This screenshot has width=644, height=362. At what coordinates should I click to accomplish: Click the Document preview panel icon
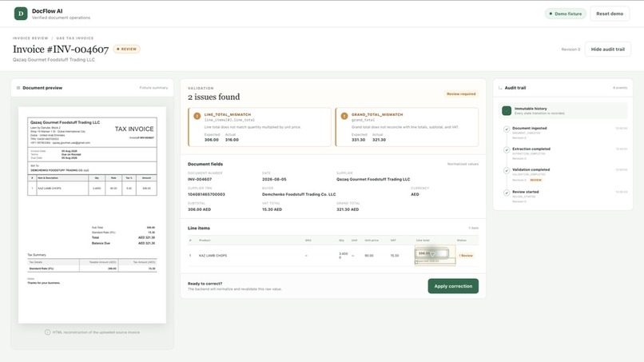(x=18, y=88)
